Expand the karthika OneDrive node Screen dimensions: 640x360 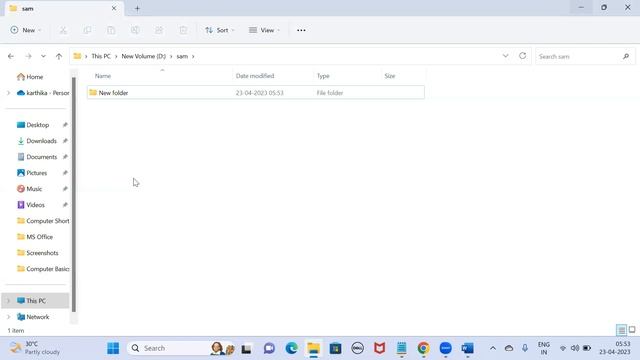click(x=9, y=93)
